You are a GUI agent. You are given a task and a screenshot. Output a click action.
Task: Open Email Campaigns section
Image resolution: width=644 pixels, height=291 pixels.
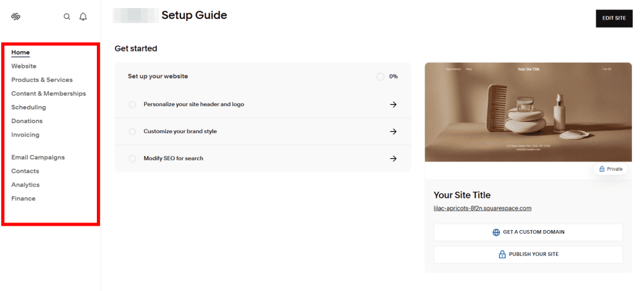pos(38,157)
